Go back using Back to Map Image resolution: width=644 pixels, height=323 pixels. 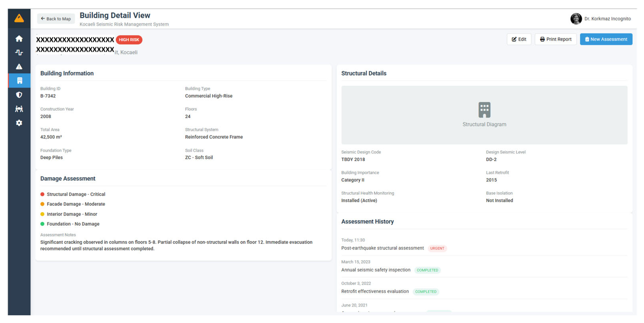pyautogui.click(x=56, y=19)
